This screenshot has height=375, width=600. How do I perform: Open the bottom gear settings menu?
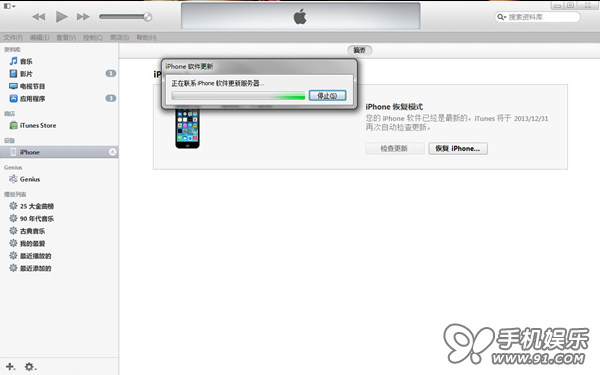click(30, 367)
